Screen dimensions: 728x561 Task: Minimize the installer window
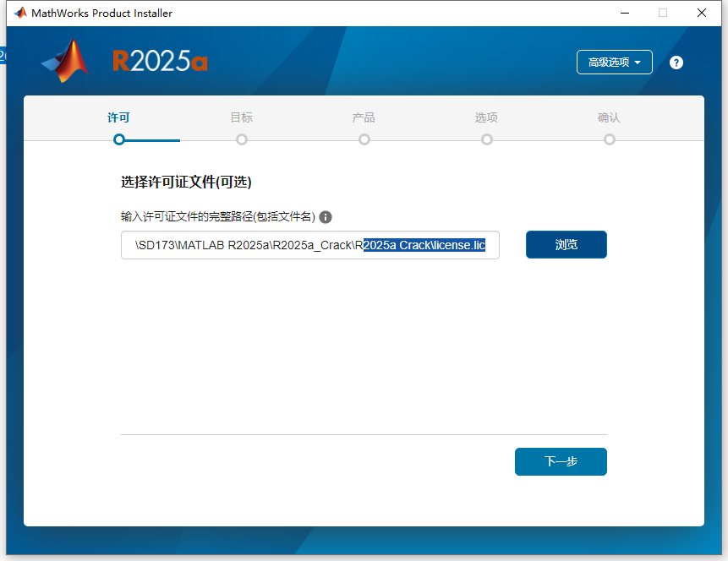(625, 13)
